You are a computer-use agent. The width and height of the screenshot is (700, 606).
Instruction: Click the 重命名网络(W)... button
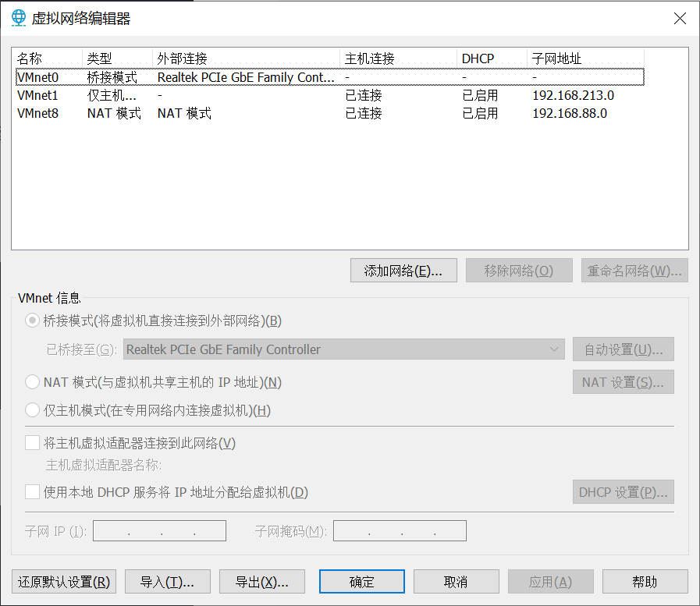(x=634, y=271)
